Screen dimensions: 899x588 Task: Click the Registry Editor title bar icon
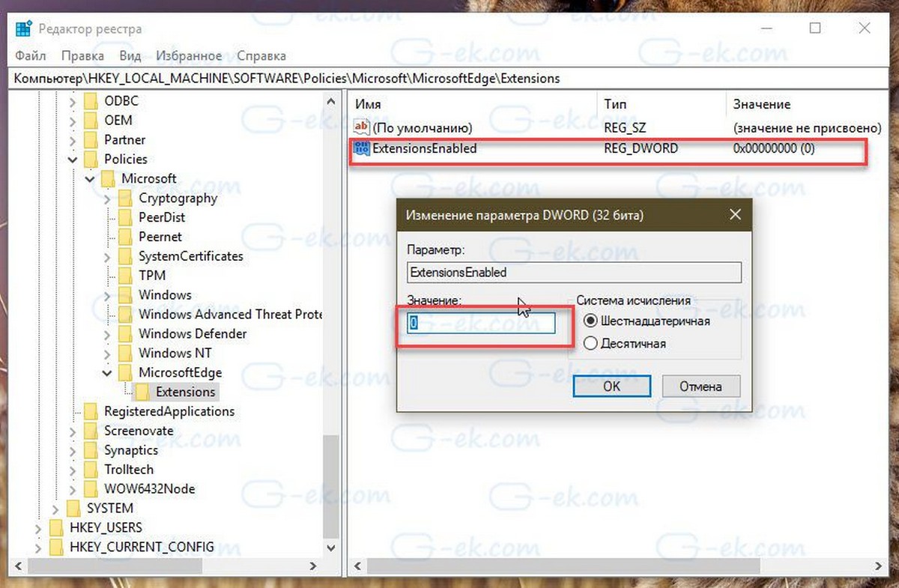pyautogui.click(x=23, y=29)
